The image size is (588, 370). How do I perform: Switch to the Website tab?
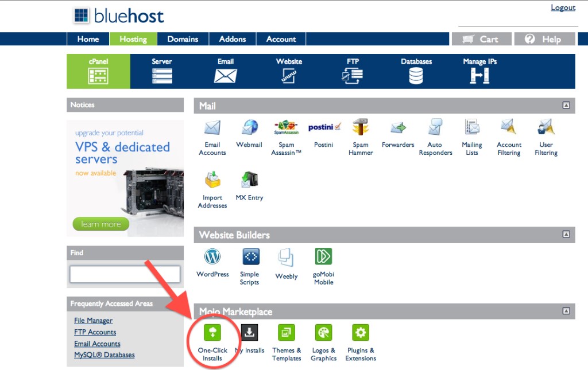click(289, 71)
